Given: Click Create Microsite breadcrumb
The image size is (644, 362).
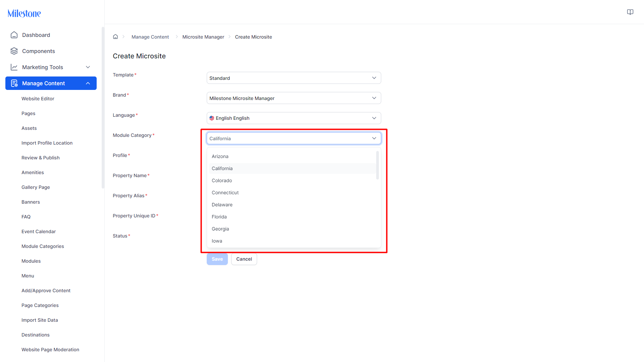Looking at the screenshot, I should click(253, 37).
